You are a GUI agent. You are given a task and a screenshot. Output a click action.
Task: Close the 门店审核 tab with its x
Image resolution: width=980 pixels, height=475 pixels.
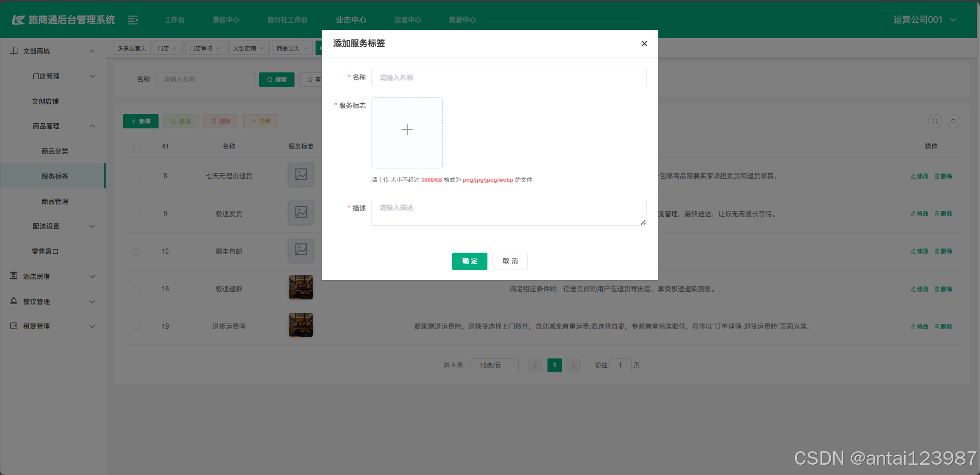218,49
